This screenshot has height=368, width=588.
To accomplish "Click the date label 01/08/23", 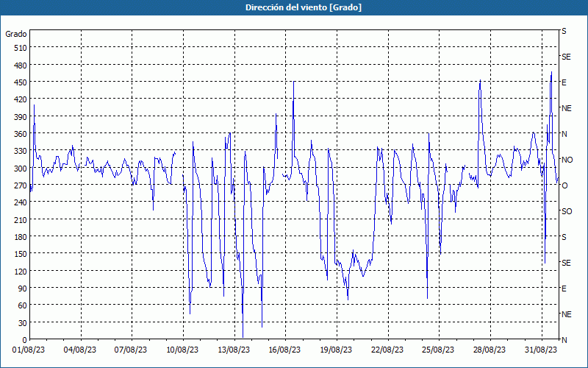I will point(29,350).
